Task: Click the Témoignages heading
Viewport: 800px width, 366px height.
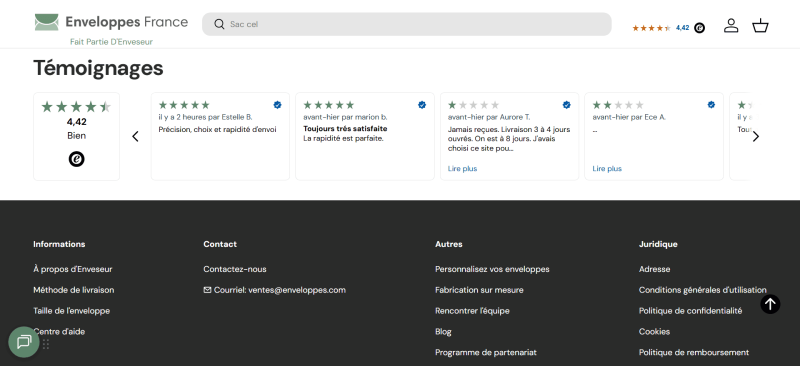Action: 98,68
